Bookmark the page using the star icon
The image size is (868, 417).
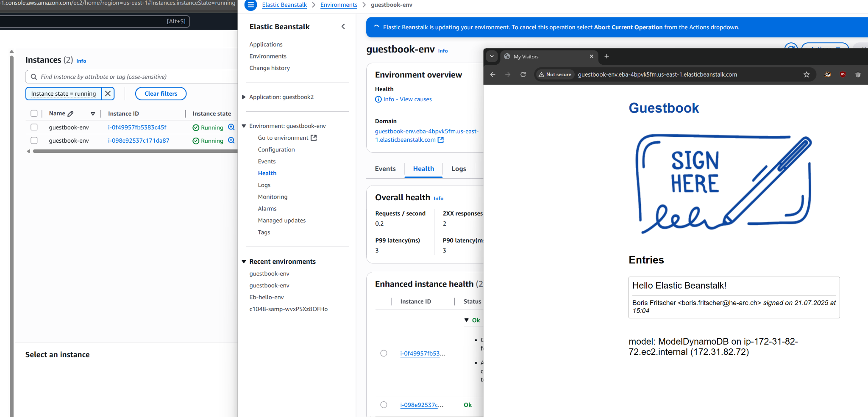806,75
